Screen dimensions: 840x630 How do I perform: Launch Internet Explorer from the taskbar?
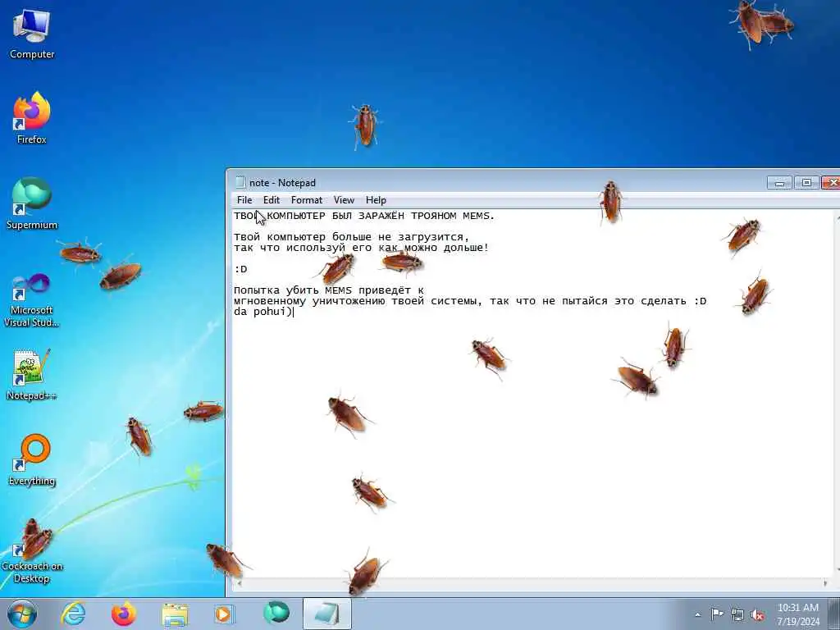(x=73, y=614)
